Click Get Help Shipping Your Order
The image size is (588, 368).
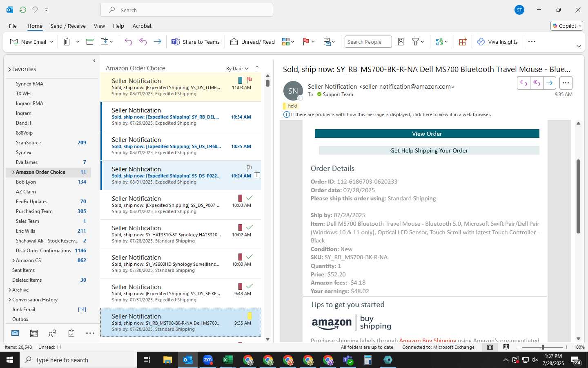429,150
